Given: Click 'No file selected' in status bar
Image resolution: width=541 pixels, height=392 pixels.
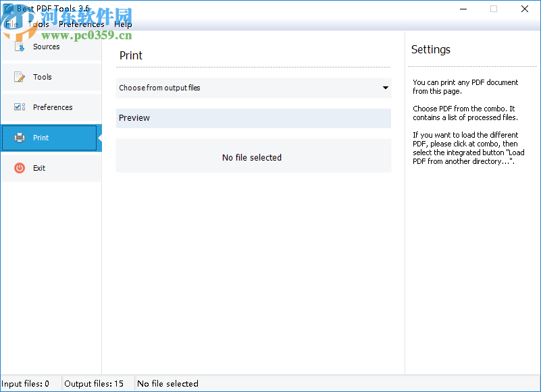Looking at the screenshot, I should tap(168, 384).
